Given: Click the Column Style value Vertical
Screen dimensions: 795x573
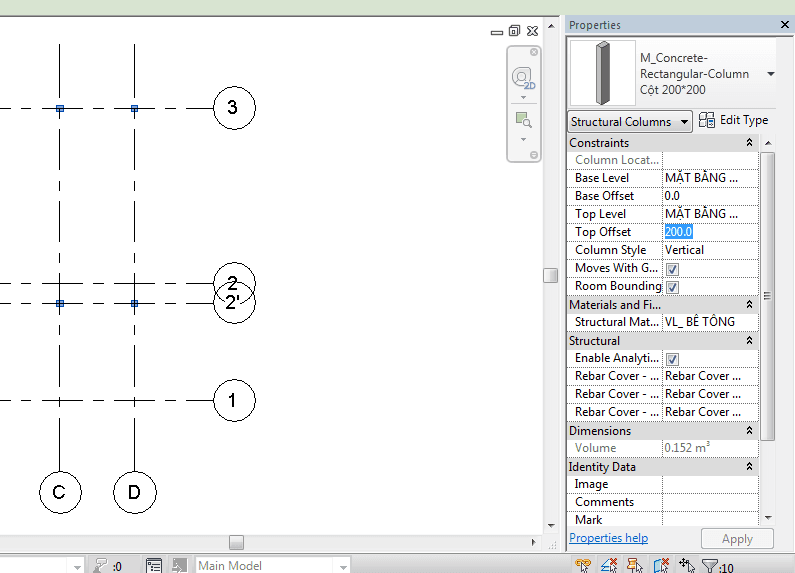Looking at the screenshot, I should coord(710,250).
